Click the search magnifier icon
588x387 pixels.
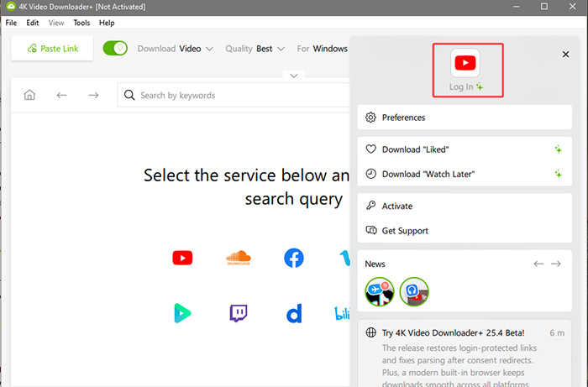click(x=129, y=95)
